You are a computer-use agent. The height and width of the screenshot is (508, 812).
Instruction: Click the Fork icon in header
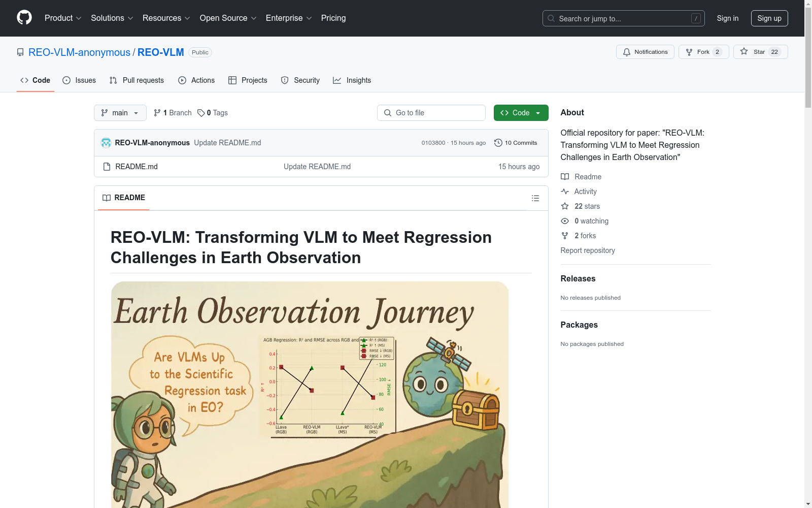[x=689, y=52]
